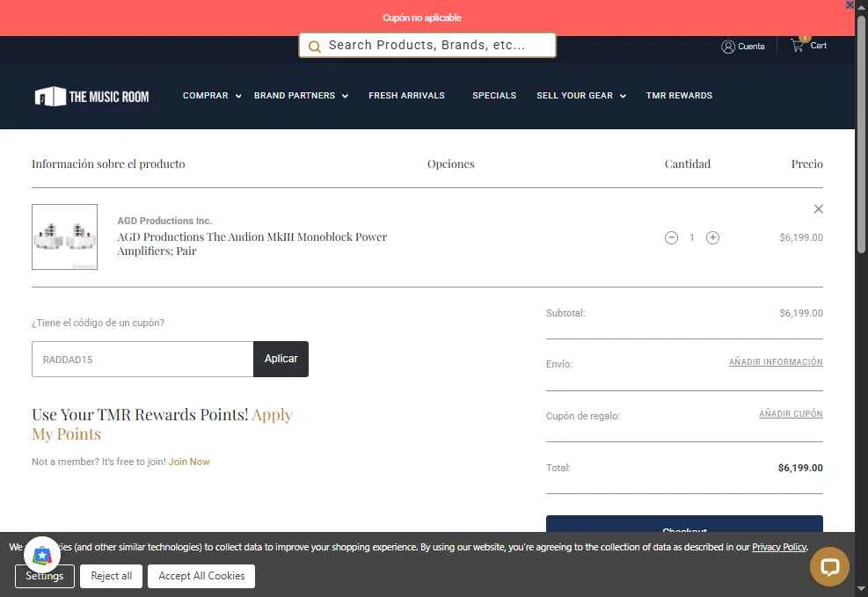The height and width of the screenshot is (597, 868).
Task: Expand the COMPRAR menu chevron
Action: (x=238, y=96)
